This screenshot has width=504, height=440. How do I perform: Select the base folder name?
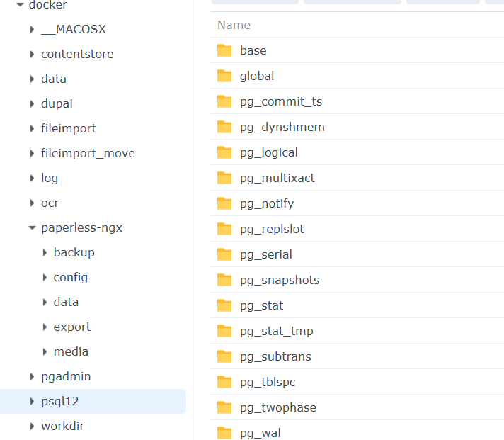click(x=253, y=50)
